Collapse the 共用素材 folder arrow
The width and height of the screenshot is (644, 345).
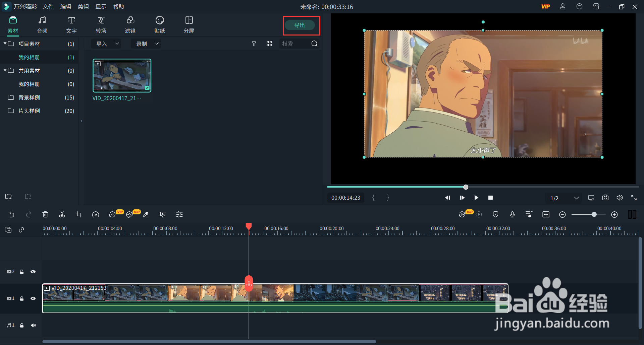coord(5,70)
